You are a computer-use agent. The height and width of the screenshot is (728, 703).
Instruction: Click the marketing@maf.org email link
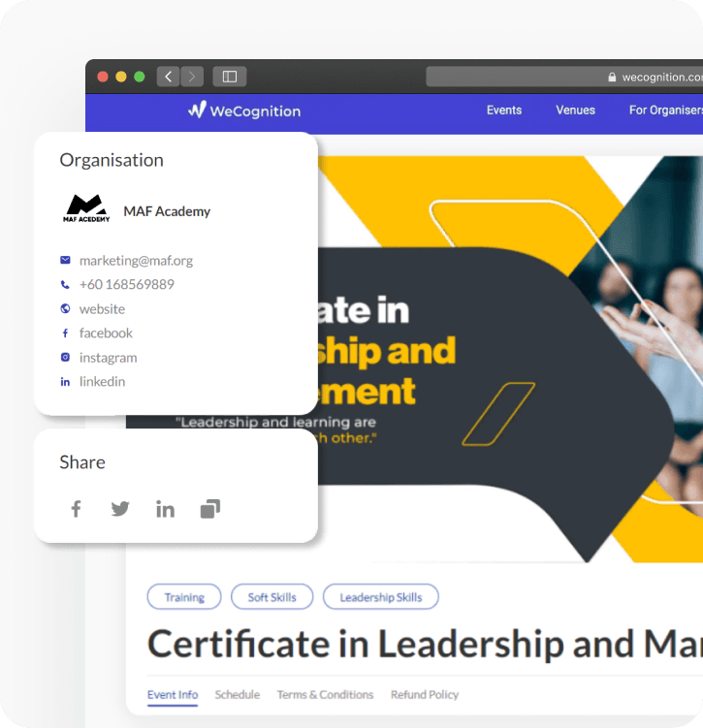pyautogui.click(x=136, y=261)
